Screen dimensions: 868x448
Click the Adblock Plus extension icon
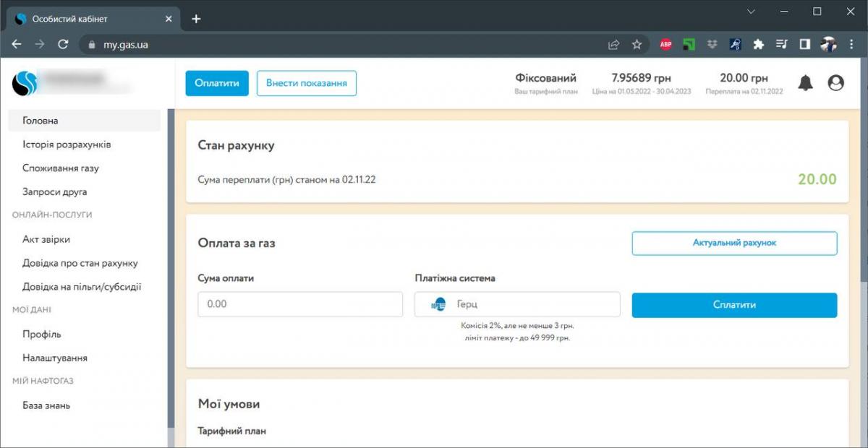[665, 44]
